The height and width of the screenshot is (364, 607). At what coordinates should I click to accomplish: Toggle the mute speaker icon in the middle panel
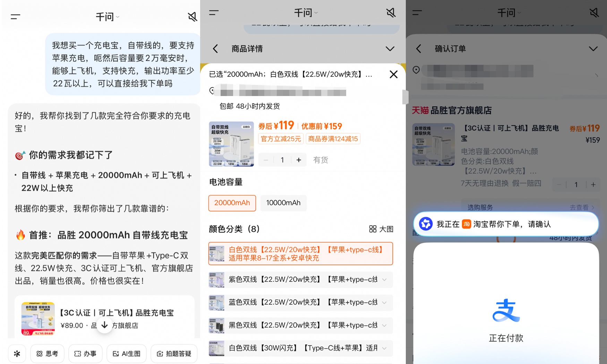tap(391, 13)
